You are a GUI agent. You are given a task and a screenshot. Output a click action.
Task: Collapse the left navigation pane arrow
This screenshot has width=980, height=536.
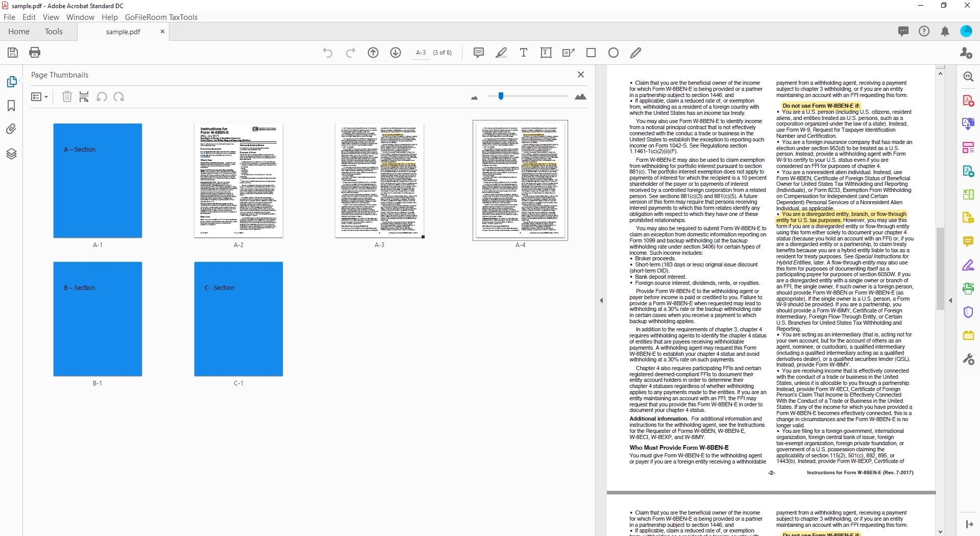click(x=601, y=300)
